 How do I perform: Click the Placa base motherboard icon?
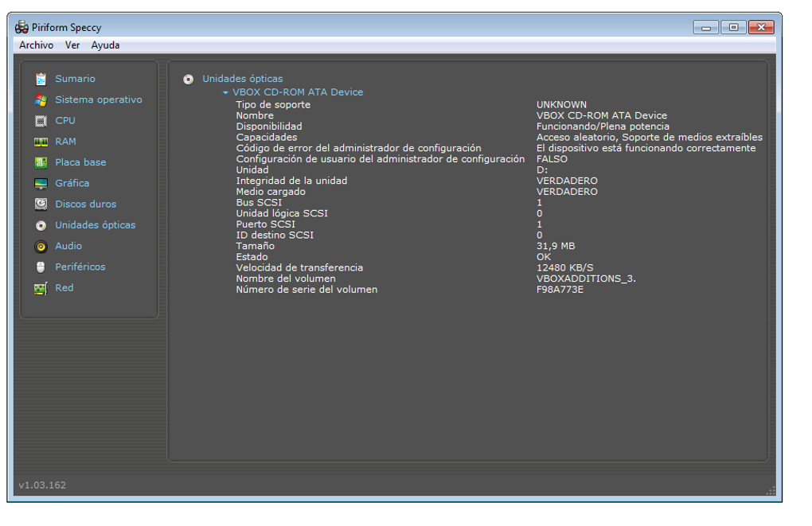(41, 162)
